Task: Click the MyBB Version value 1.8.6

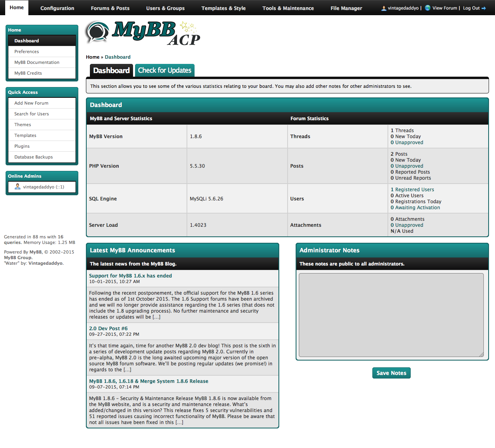Action: tap(196, 137)
